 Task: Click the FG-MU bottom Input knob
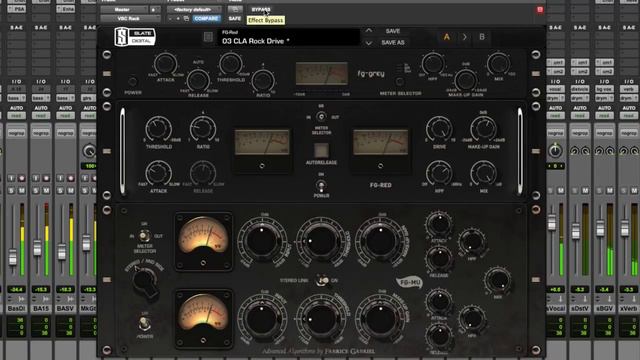coord(262,318)
